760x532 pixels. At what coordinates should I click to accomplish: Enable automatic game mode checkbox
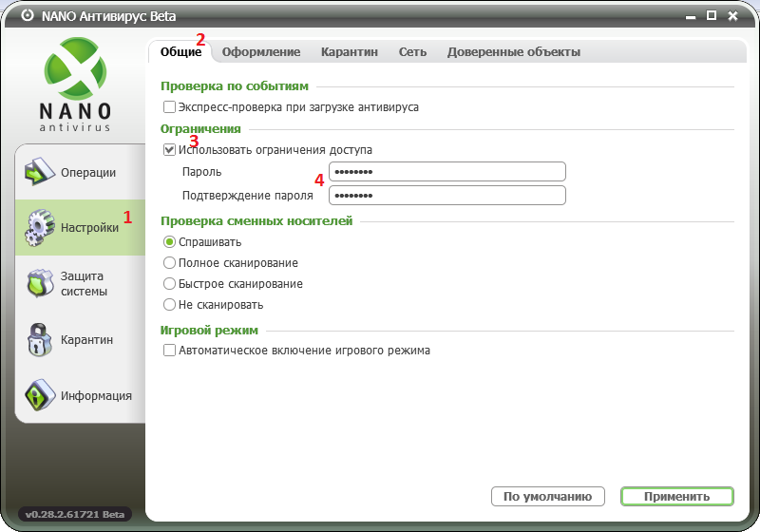170,351
